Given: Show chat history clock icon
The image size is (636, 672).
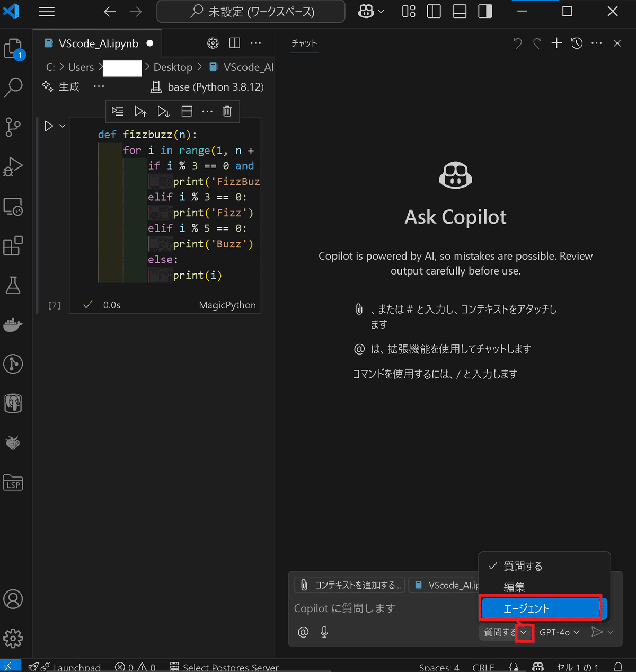Looking at the screenshot, I should (x=577, y=43).
